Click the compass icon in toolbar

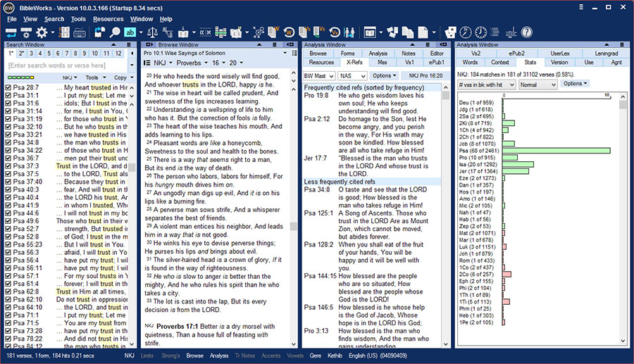coord(466,32)
